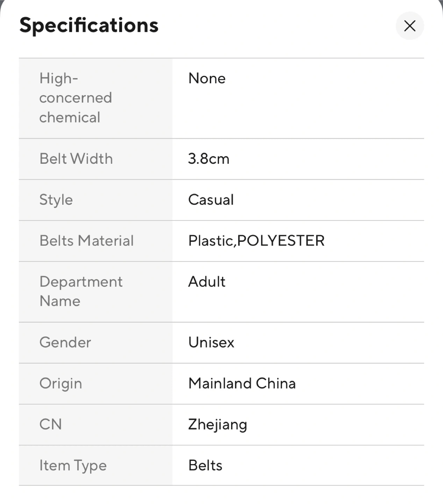Select the Belts Material label

86,241
